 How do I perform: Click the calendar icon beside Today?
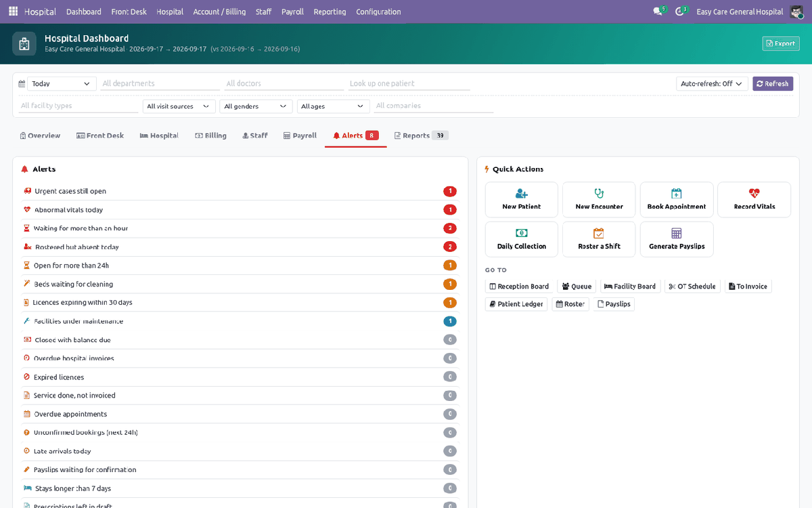(x=22, y=84)
